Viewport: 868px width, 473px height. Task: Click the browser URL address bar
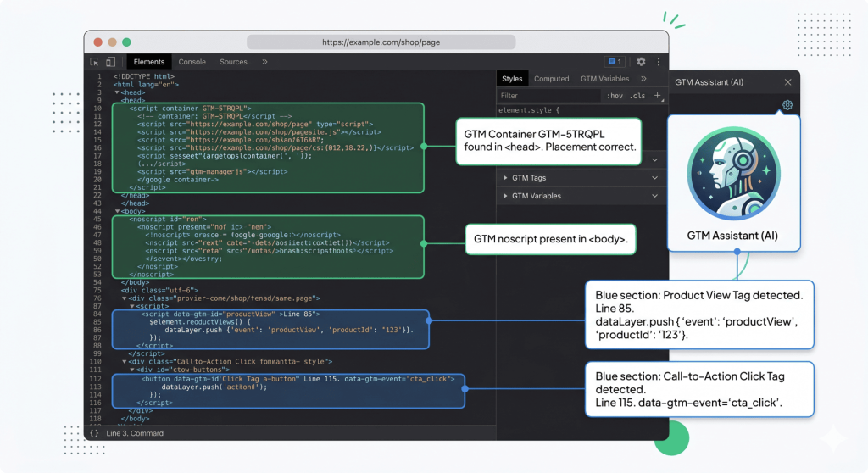point(381,42)
